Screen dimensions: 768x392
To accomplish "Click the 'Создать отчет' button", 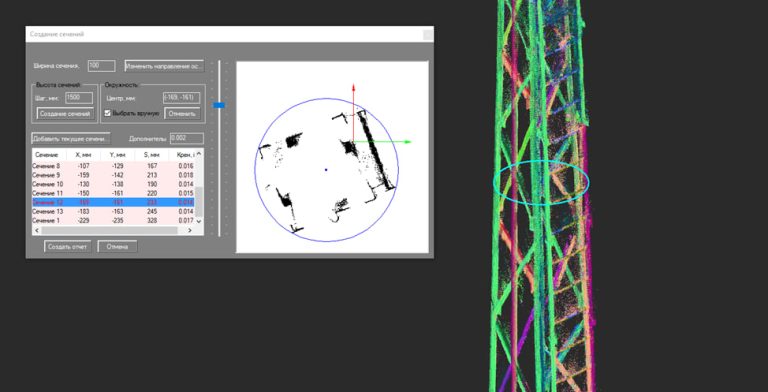I will coord(68,246).
